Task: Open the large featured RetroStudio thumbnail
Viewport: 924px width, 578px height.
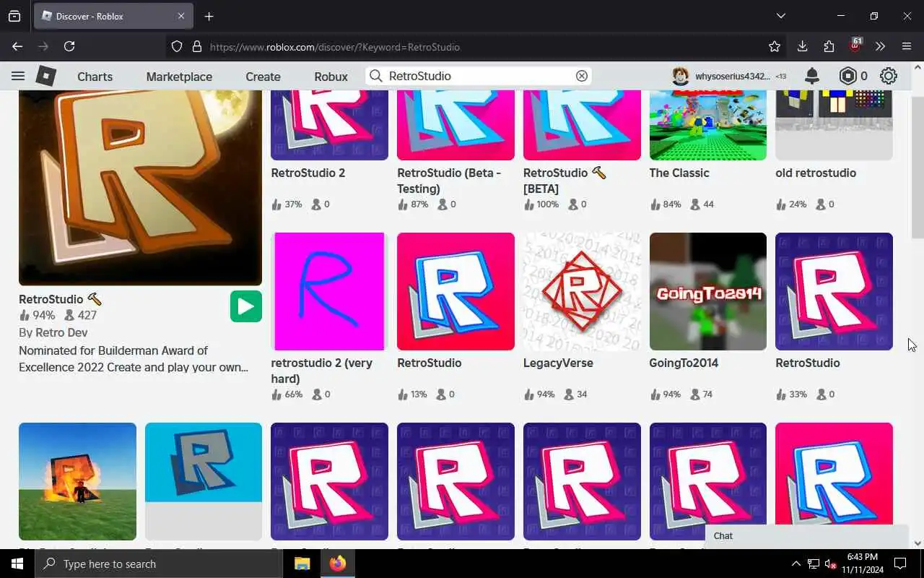Action: coord(140,188)
